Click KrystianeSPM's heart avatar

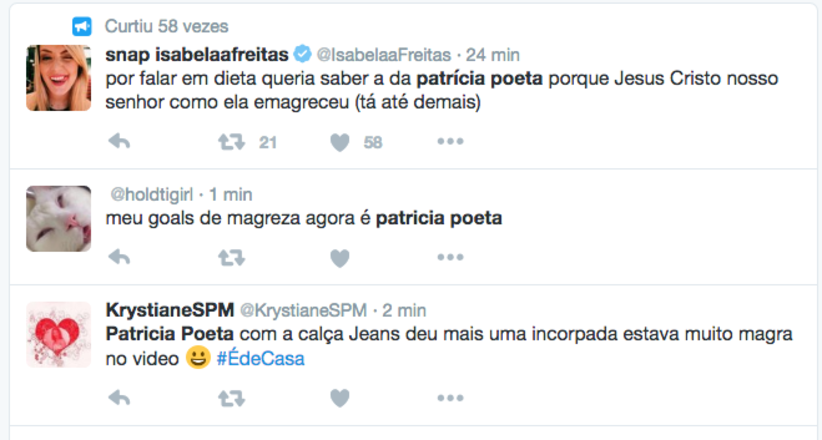coord(59,332)
